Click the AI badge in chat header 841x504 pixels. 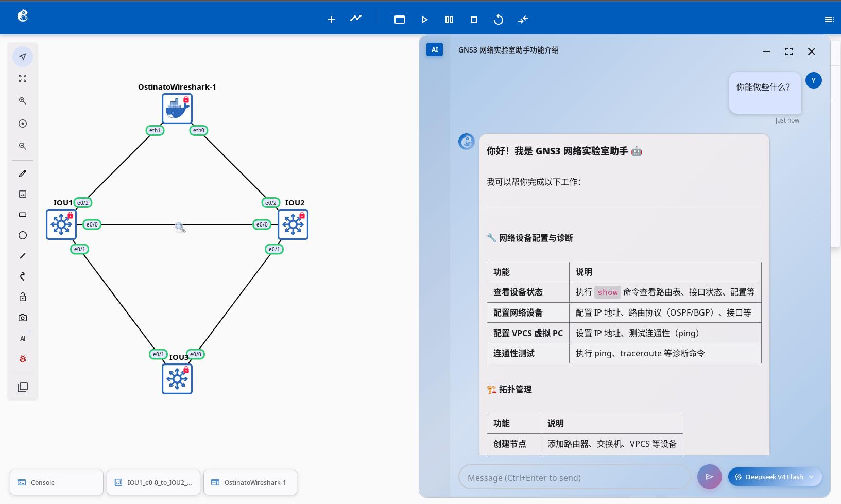[435, 50]
